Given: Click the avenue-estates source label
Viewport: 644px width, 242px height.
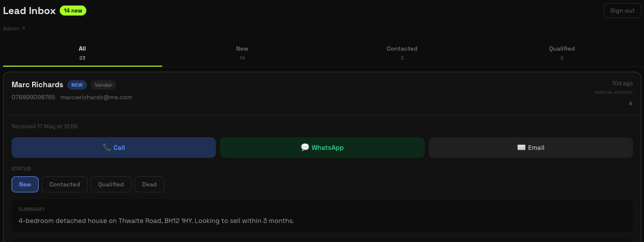Looking at the screenshot, I should 614,92.
